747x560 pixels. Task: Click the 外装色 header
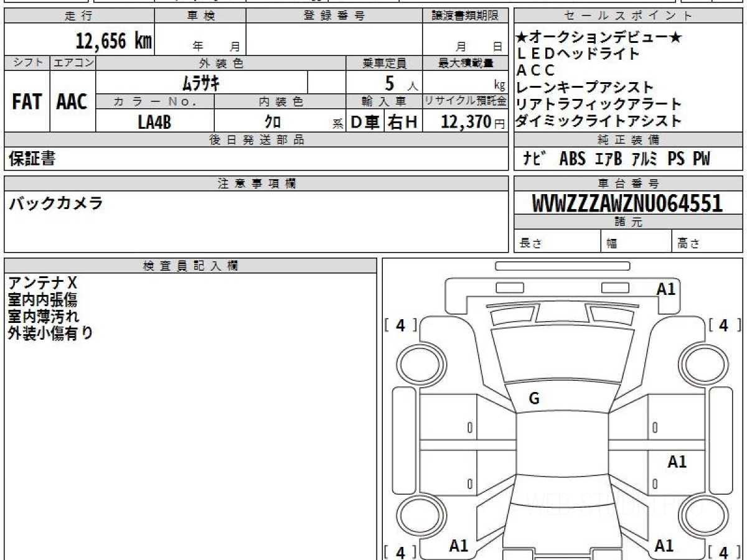pos(221,63)
